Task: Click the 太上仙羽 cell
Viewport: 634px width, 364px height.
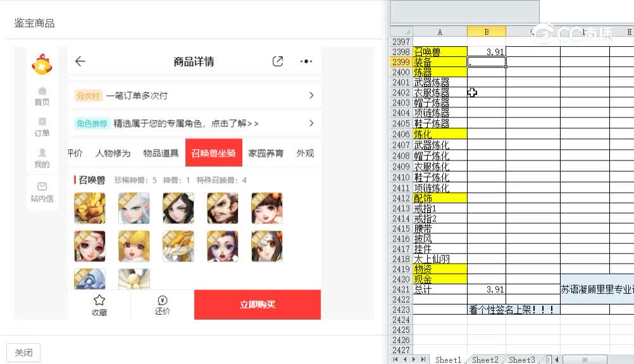Action: pyautogui.click(x=440, y=259)
